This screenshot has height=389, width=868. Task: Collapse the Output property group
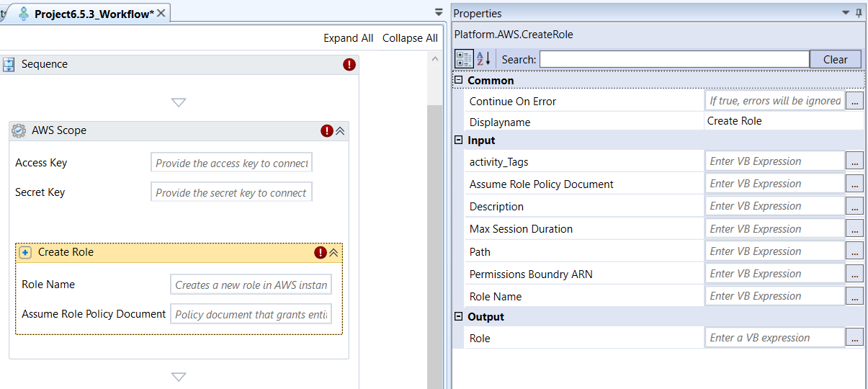coord(458,316)
